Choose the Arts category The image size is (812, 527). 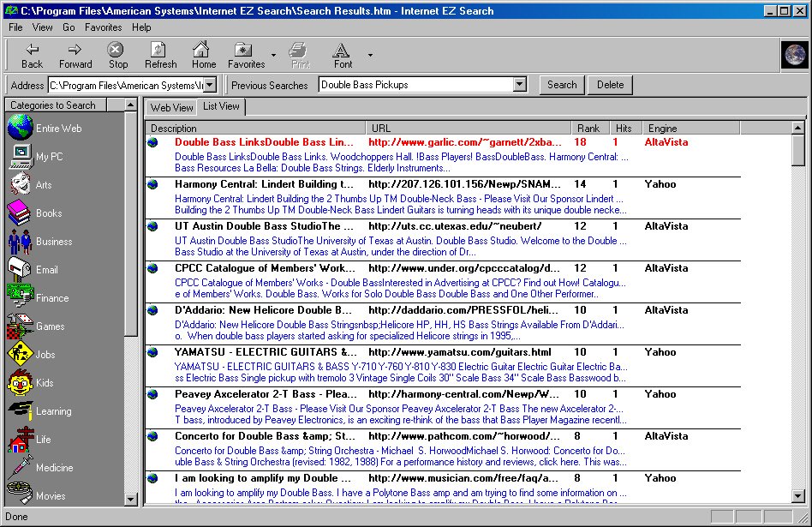tap(30, 184)
